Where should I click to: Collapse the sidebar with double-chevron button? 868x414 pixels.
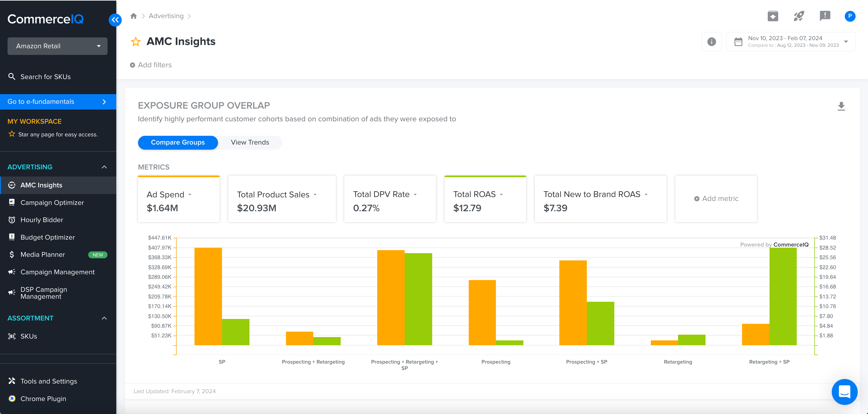(x=115, y=20)
